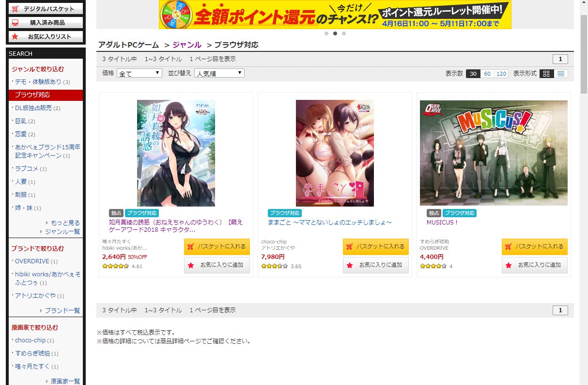The image size is (588, 385).
Task: Open 購入済み商品 purchased items
Action: click(x=46, y=22)
